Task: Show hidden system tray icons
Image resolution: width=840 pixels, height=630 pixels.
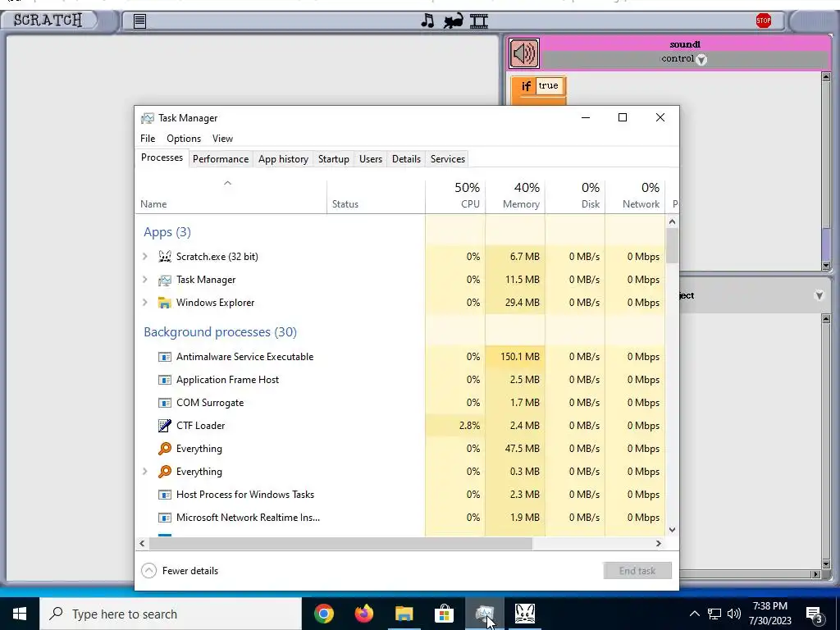Action: [x=694, y=614]
